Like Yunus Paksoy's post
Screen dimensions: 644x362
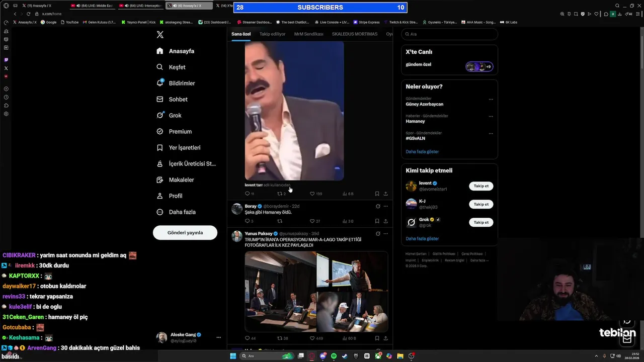tap(312, 338)
